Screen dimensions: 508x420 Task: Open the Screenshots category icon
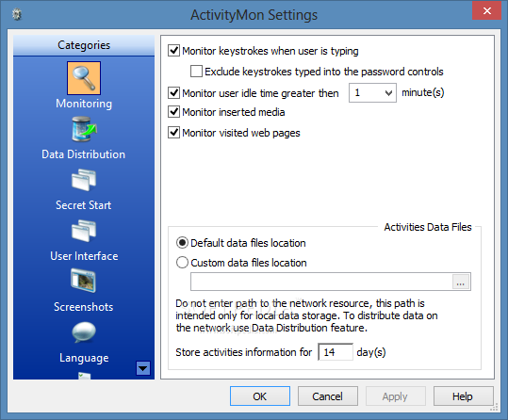tap(83, 281)
